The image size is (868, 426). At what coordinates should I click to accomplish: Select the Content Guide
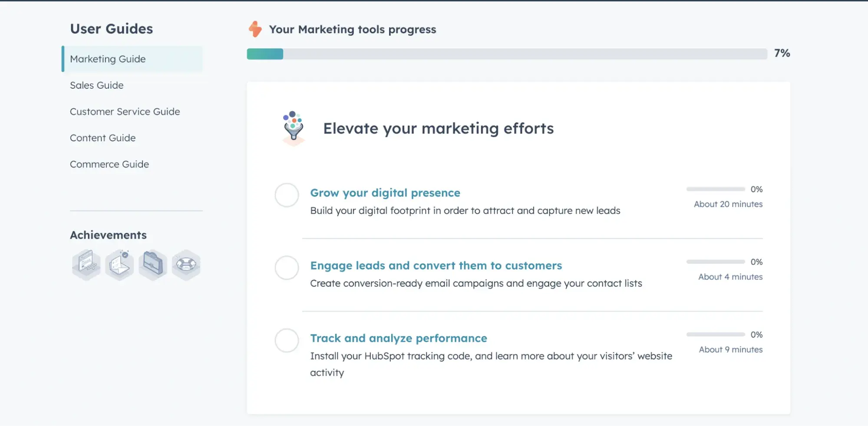click(102, 138)
